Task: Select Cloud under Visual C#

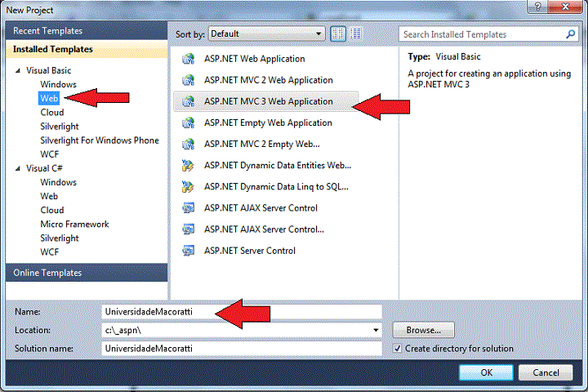Action: (x=52, y=210)
